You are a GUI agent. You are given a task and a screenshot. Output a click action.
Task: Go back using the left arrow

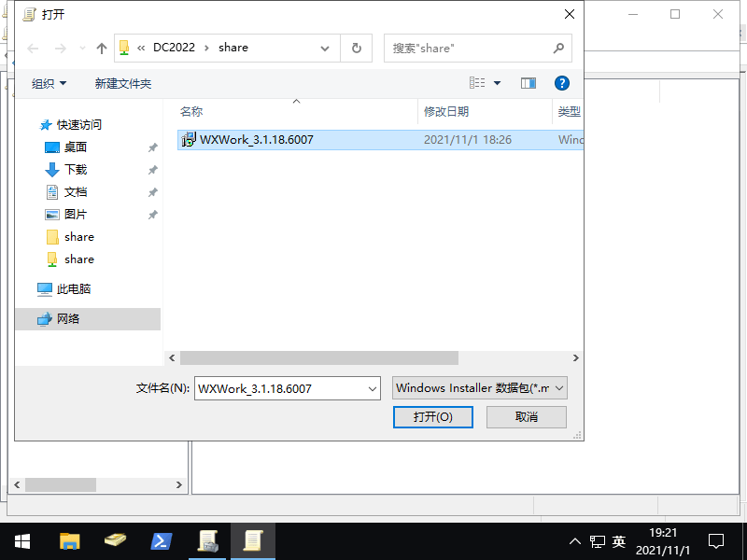(x=33, y=49)
